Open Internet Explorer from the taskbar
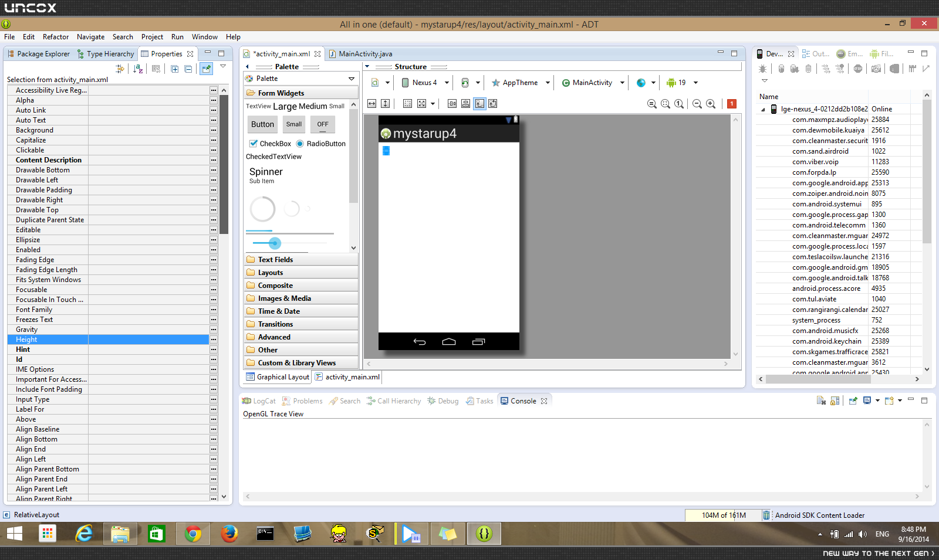939x560 pixels. click(84, 534)
